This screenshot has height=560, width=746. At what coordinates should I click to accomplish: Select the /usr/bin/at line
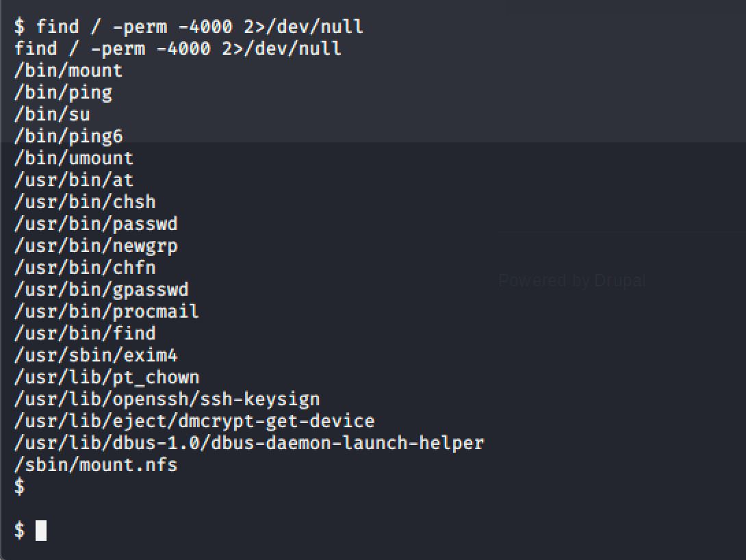(x=74, y=180)
